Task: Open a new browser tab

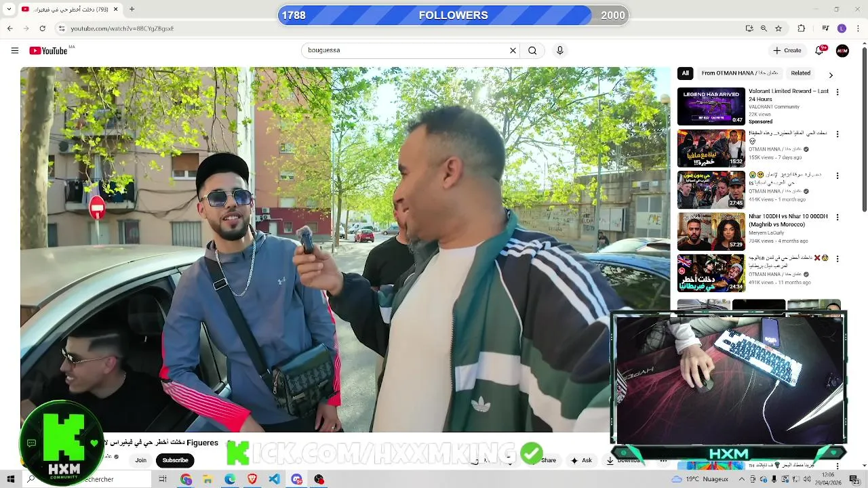Action: click(x=132, y=9)
